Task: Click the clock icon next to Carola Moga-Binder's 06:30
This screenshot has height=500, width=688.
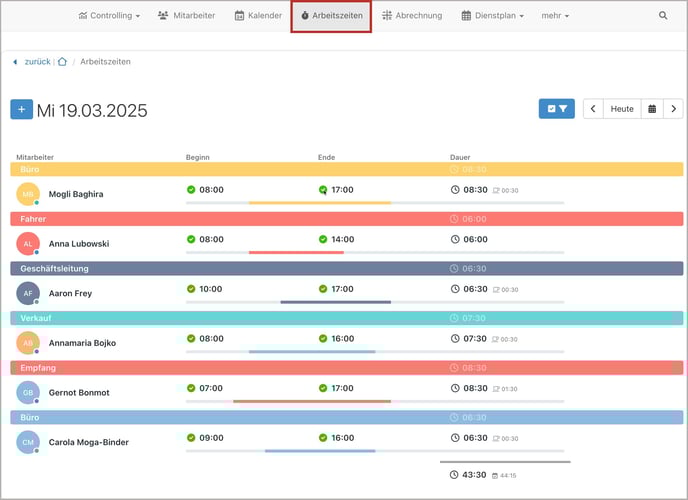Action: point(455,437)
